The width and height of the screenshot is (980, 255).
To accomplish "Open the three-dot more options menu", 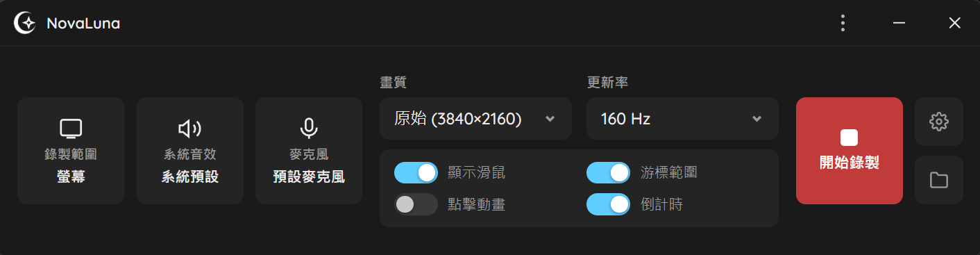I will click(843, 23).
